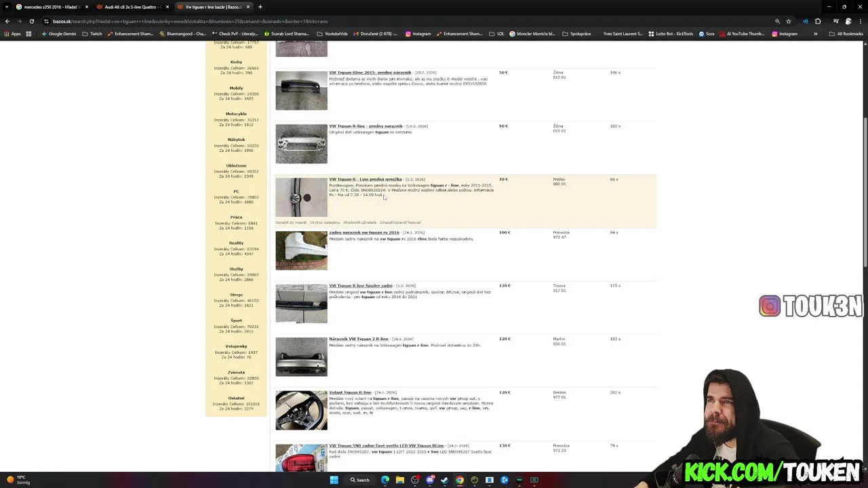The height and width of the screenshot is (488, 868).
Task: Click Označiť zlý inzerát under grille listing
Action: 291,222
